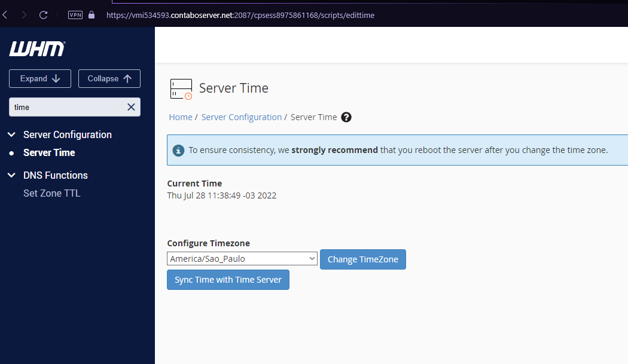Click the Server Time page header icon

[x=181, y=88]
